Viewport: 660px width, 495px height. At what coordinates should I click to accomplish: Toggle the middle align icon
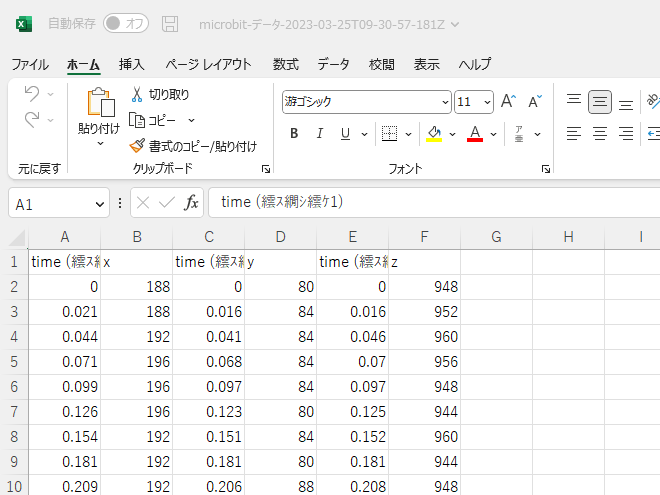(x=600, y=101)
